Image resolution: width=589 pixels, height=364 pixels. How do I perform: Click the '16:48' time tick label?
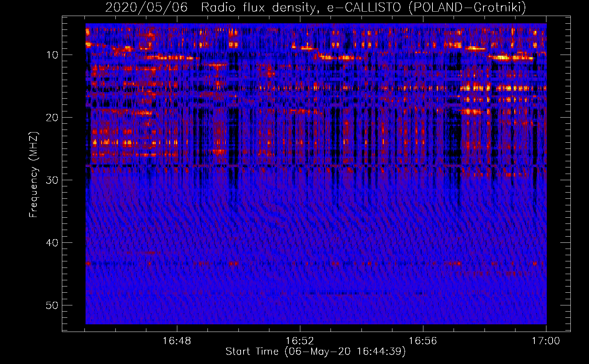click(177, 341)
